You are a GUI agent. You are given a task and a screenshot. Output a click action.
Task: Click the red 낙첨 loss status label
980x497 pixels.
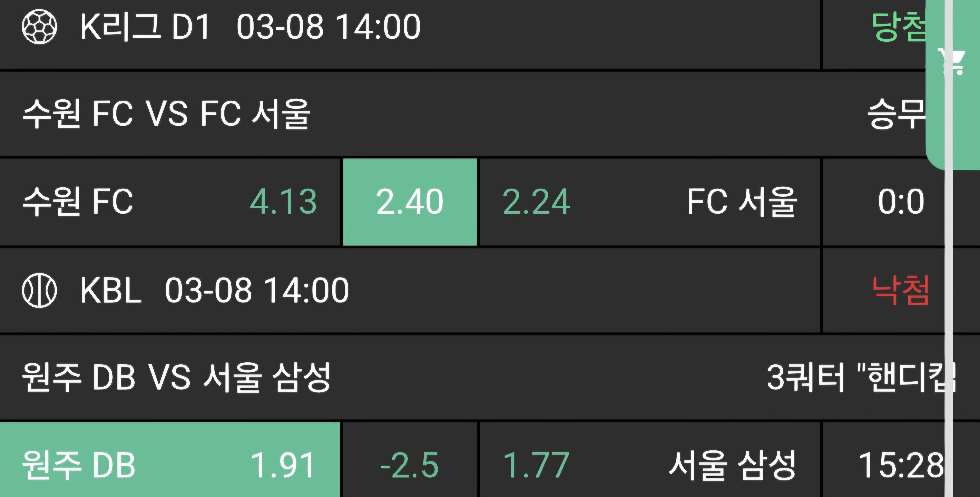[x=900, y=290]
